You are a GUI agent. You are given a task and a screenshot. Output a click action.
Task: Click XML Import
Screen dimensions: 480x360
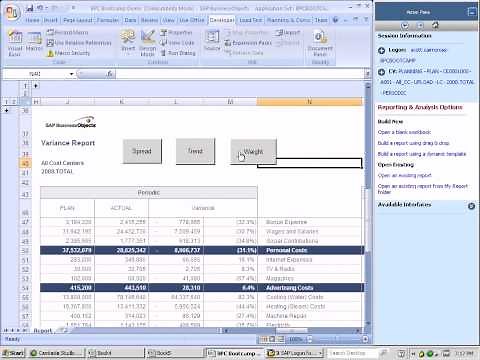point(288,32)
